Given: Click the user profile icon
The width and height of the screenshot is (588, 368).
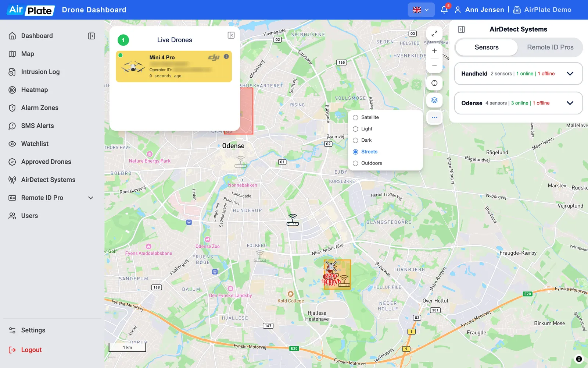Looking at the screenshot, I should 458,10.
